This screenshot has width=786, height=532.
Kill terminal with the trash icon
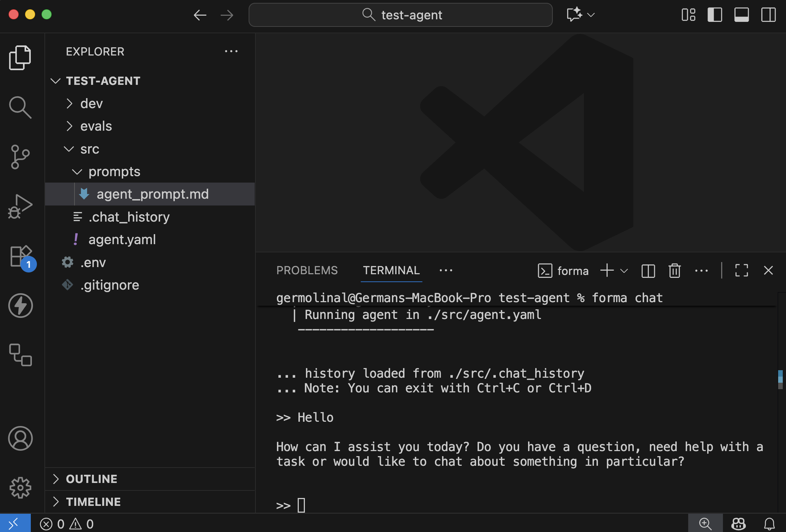(x=674, y=271)
